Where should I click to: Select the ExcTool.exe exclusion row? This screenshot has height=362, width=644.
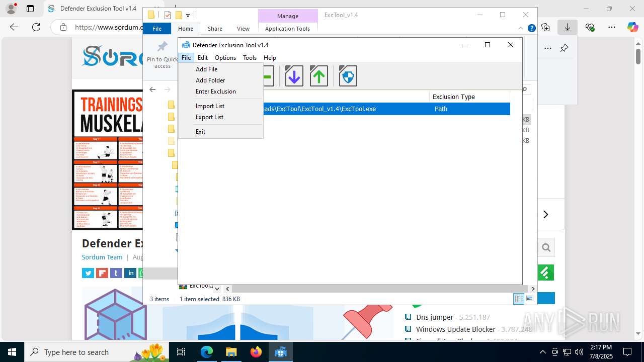(x=386, y=109)
